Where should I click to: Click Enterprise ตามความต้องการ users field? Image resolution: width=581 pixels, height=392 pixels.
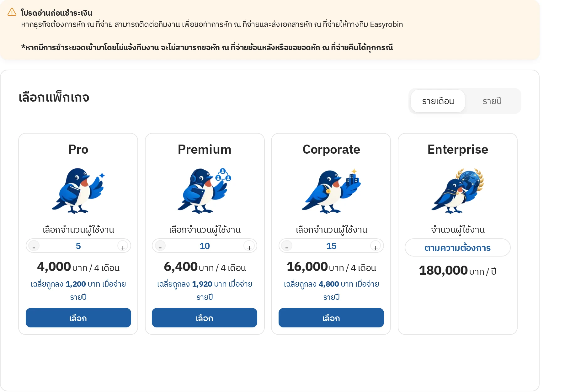pyautogui.click(x=458, y=247)
